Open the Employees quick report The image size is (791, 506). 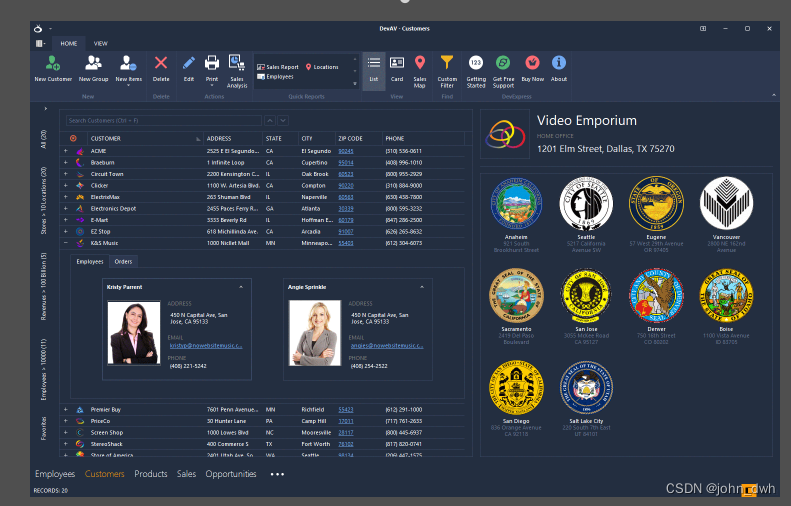pos(275,77)
